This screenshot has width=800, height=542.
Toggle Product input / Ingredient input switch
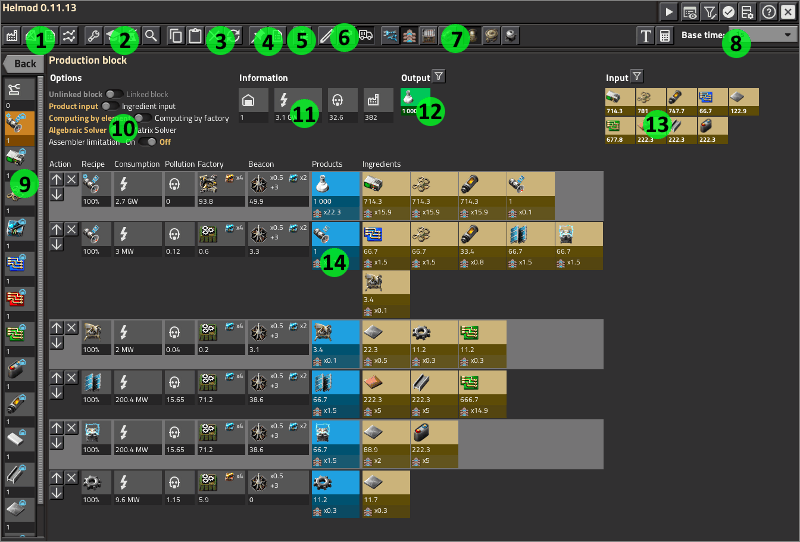point(110,106)
